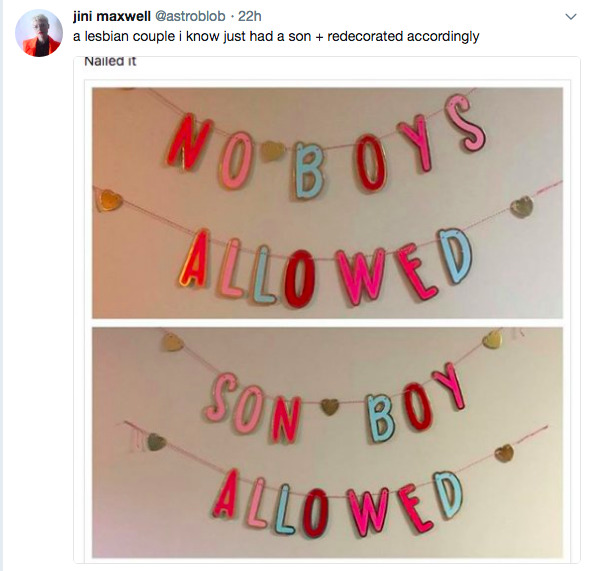Expand the tweet options chevron
The image size is (591, 571).
[x=571, y=17]
